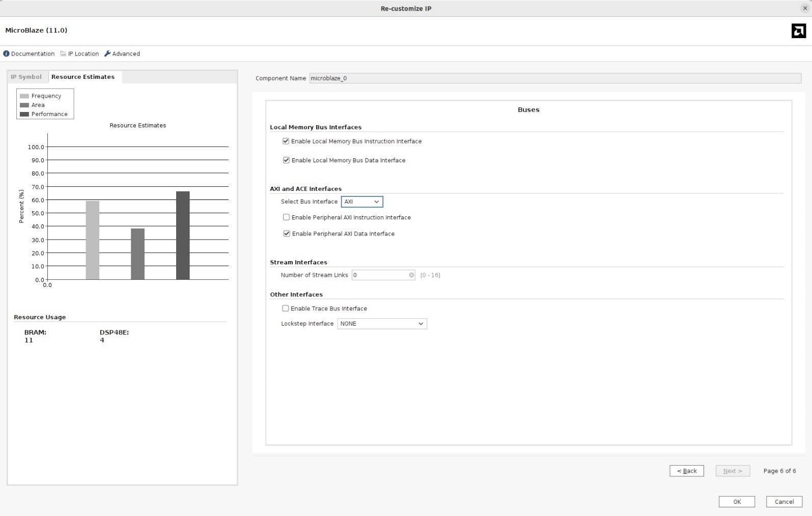Disable Peripheral AXI Data Interface checkbox
Image resolution: width=812 pixels, height=516 pixels.
[x=287, y=234]
